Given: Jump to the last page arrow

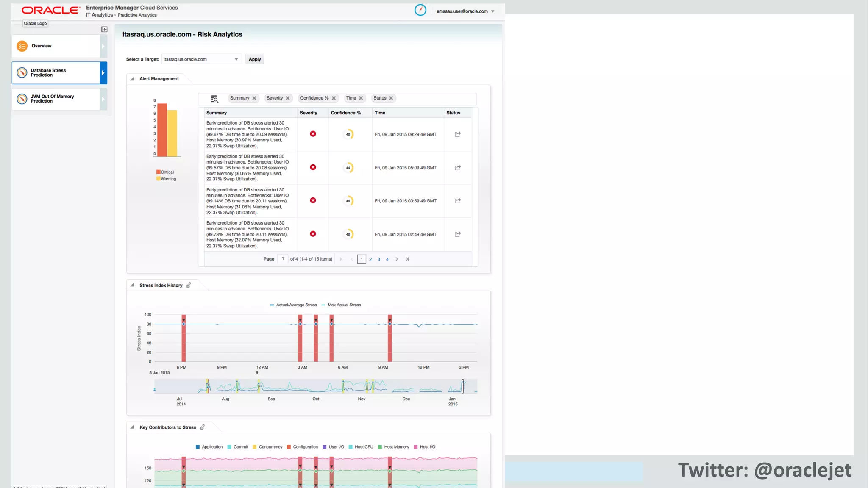Looking at the screenshot, I should pyautogui.click(x=407, y=259).
